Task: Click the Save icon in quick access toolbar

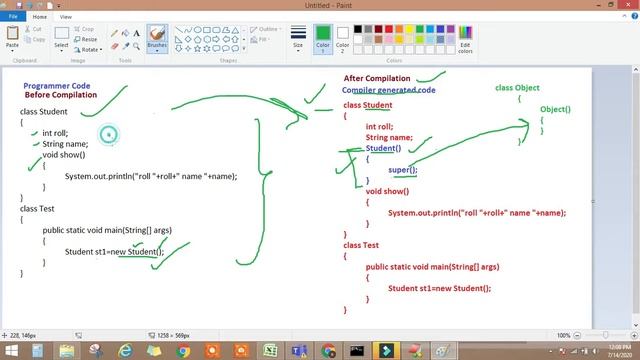Action: pyautogui.click(x=19, y=5)
